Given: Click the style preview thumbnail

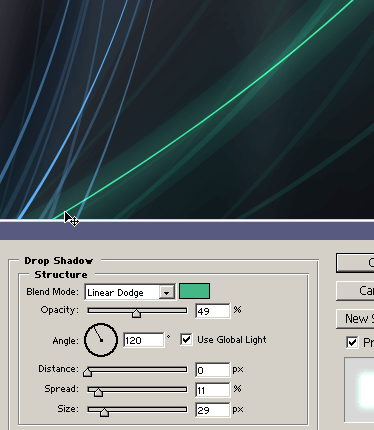Looking at the screenshot, I should 359,390.
